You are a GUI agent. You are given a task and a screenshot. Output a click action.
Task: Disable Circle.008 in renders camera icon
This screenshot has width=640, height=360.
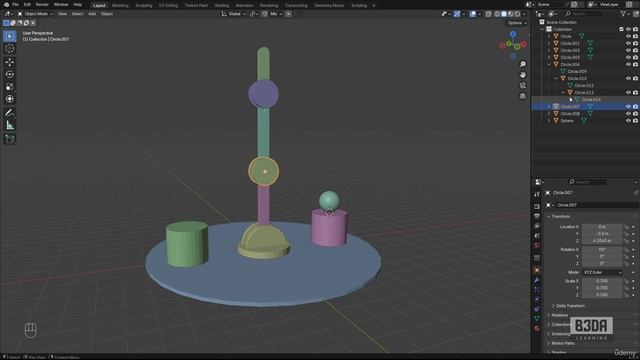[636, 113]
